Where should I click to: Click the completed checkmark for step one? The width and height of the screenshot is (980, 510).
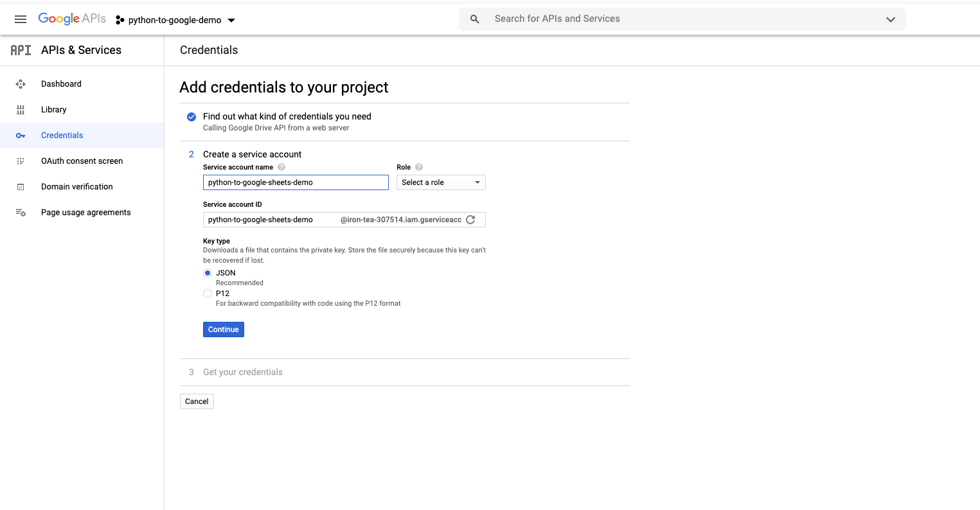coord(191,117)
